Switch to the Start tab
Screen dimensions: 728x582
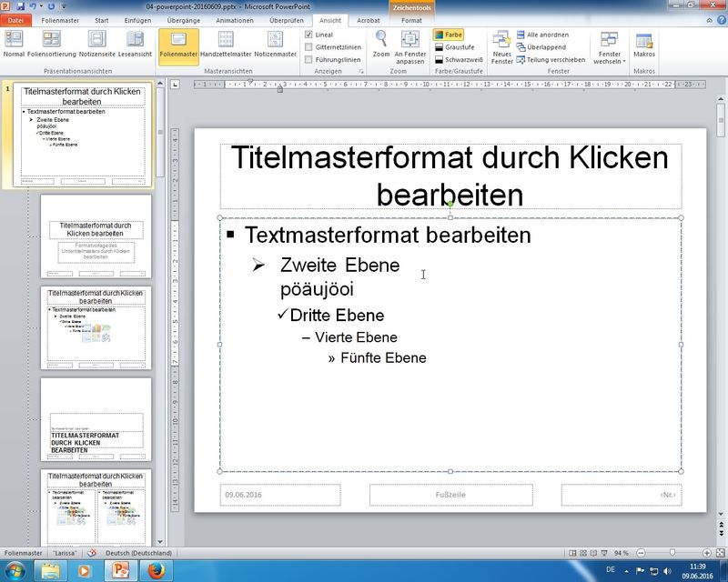[x=101, y=20]
